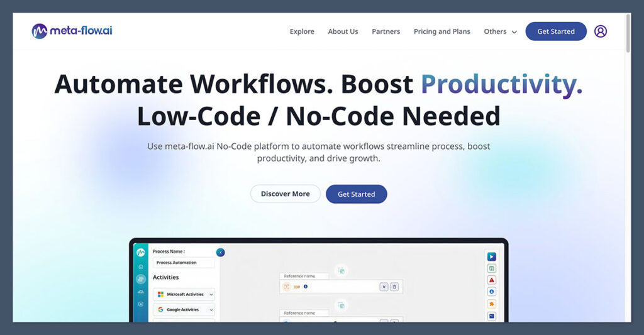Click the meta-flow.ai logo
Screen dimensions: 644x335
click(x=72, y=31)
